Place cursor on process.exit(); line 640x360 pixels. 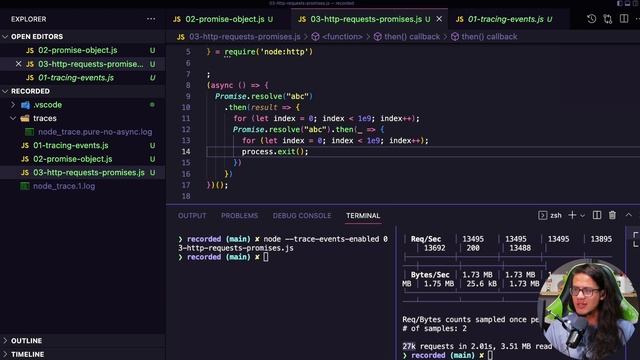coord(275,151)
